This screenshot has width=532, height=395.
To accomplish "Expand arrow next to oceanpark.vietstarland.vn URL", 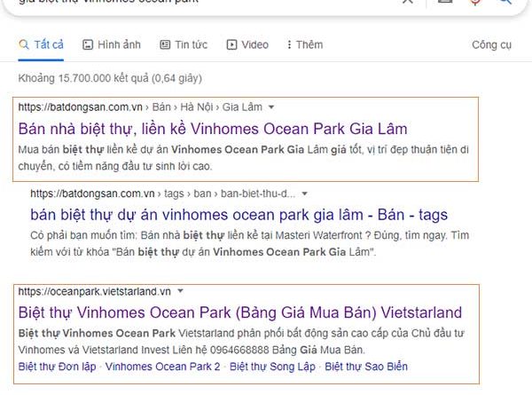I will [181, 291].
